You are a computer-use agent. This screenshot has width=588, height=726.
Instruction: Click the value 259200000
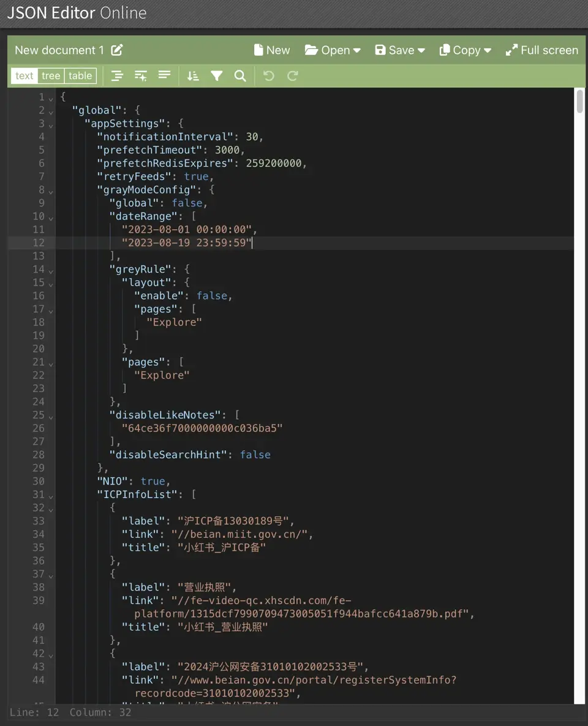pyautogui.click(x=274, y=163)
